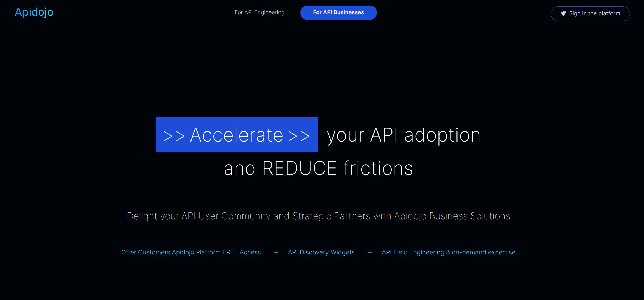This screenshot has height=300, width=644.
Task: Click the Accelerate highlighted banner
Action: click(236, 135)
